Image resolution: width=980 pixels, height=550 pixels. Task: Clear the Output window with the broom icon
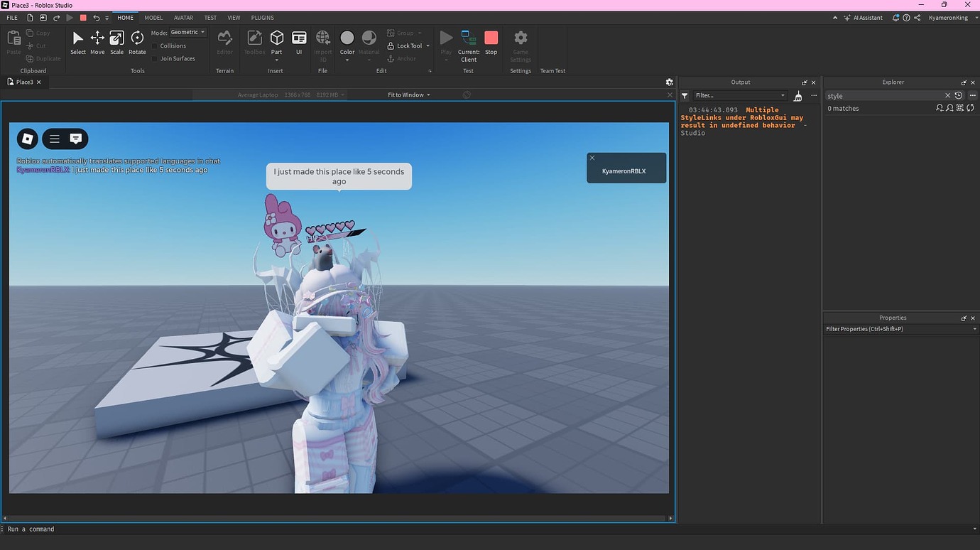point(797,95)
